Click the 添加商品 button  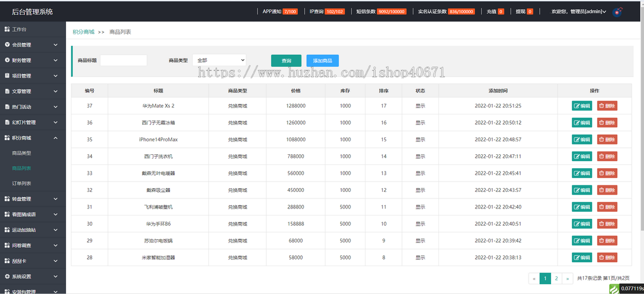(x=323, y=61)
